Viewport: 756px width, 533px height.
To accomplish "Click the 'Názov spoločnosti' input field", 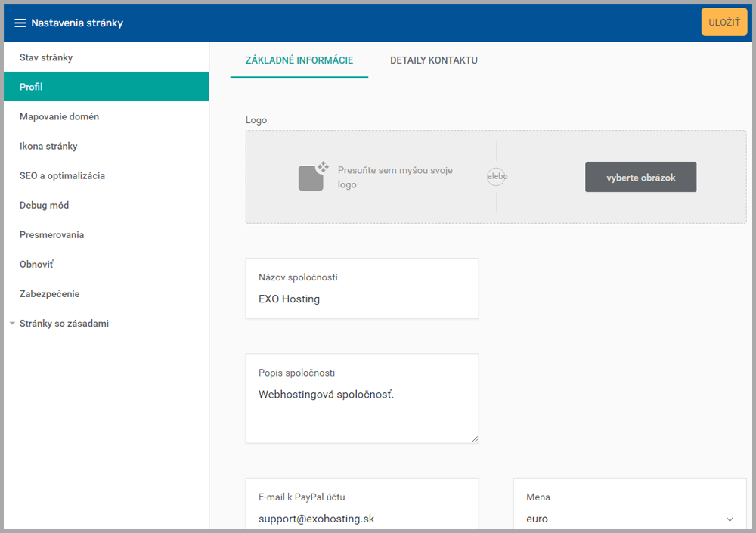I will tap(361, 299).
